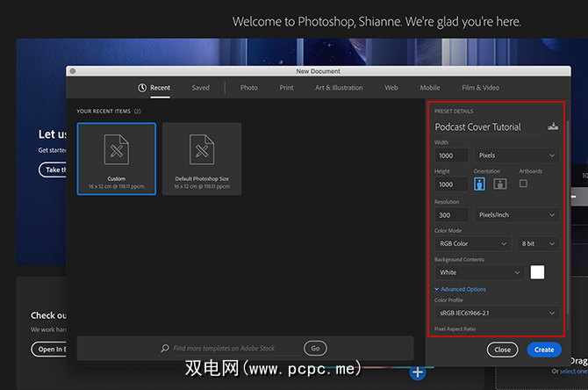Image resolution: width=588 pixels, height=390 pixels.
Task: Open the Print presets tab
Action: coord(286,88)
